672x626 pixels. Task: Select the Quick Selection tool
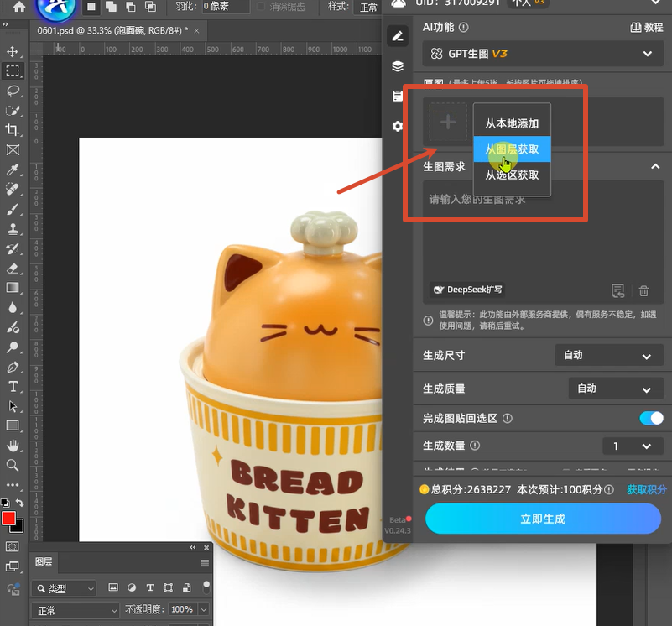pyautogui.click(x=13, y=111)
